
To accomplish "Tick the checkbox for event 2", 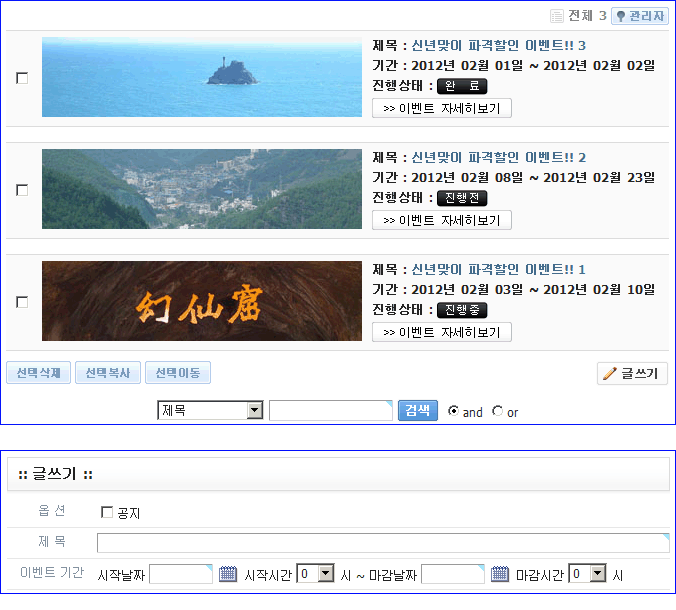I will point(22,190).
